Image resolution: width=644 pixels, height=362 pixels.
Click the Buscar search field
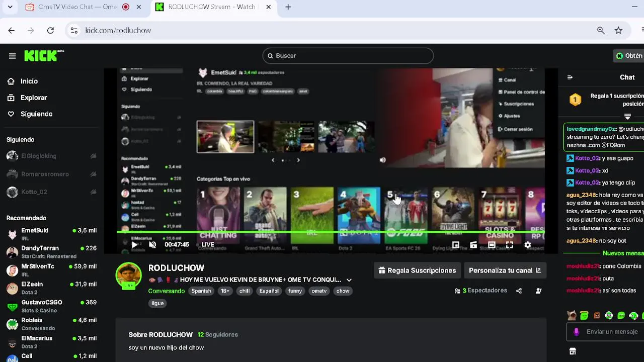tap(348, 56)
